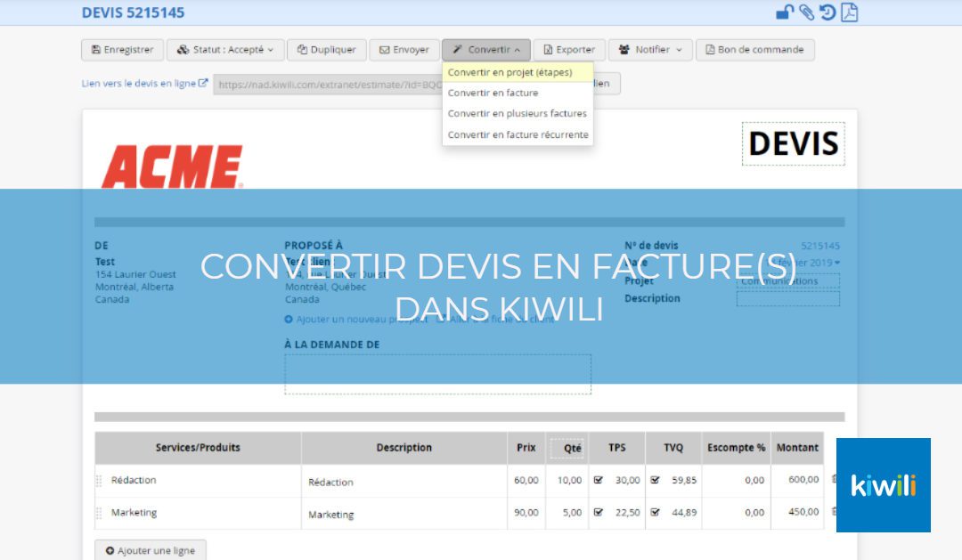The image size is (962, 560).
Task: Open Lien vers le devis en ligne
Action: pyautogui.click(x=144, y=84)
